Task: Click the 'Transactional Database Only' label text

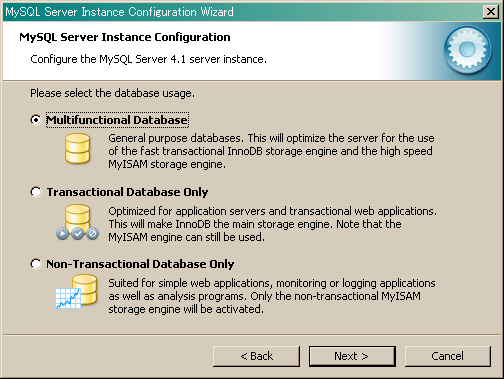Action: pyautogui.click(x=127, y=192)
